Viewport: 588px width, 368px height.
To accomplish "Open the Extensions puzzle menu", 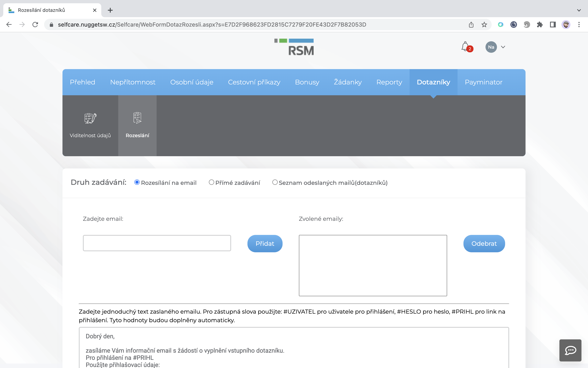I will [x=540, y=25].
